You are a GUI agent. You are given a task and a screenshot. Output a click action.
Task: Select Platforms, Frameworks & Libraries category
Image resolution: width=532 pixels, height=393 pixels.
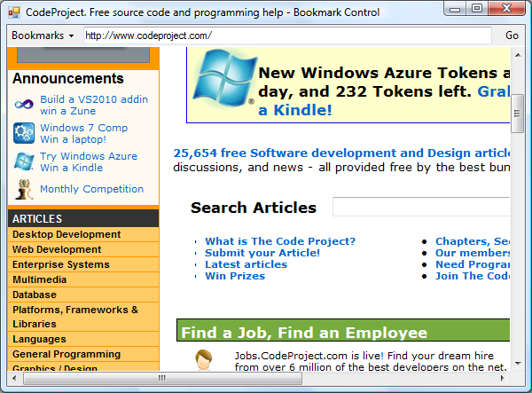point(83,317)
